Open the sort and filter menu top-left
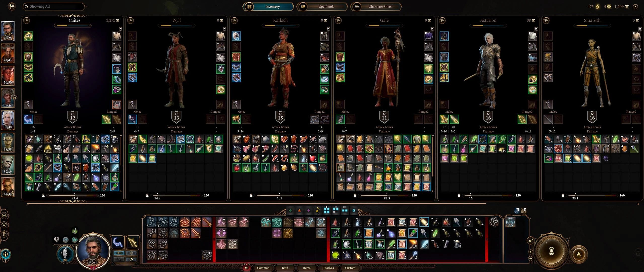 click(x=12, y=6)
